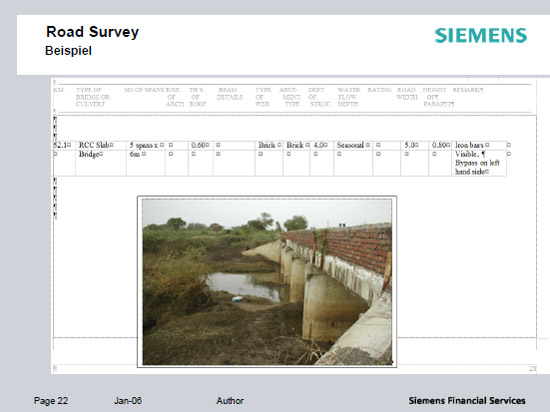550x412 pixels.
Task: Select the Author footer placeholder
Action: pos(230,401)
